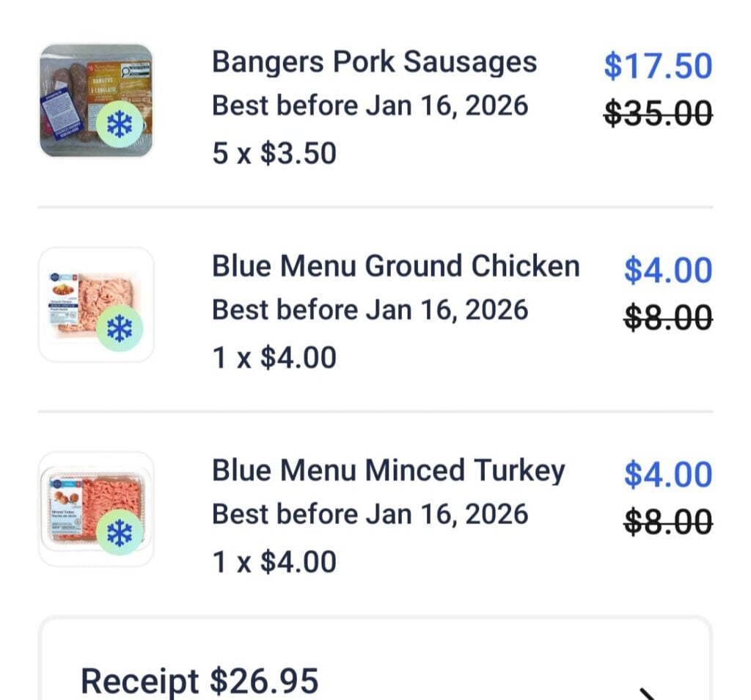Tap the snowflake badge on Minced Turkey
Viewport: 751px width, 700px height.
(x=118, y=534)
